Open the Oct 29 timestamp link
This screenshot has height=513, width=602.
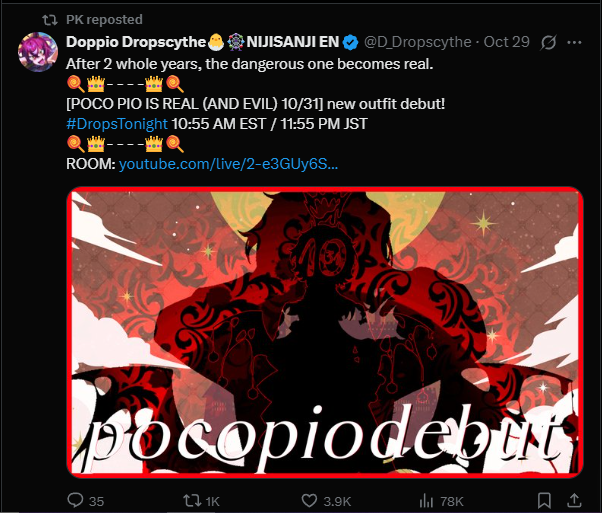click(506, 42)
